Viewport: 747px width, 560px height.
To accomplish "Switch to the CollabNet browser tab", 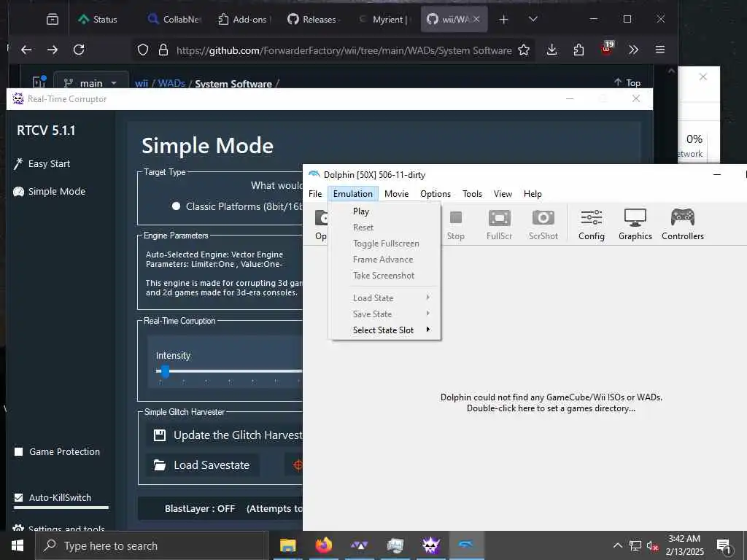I will pos(174,20).
